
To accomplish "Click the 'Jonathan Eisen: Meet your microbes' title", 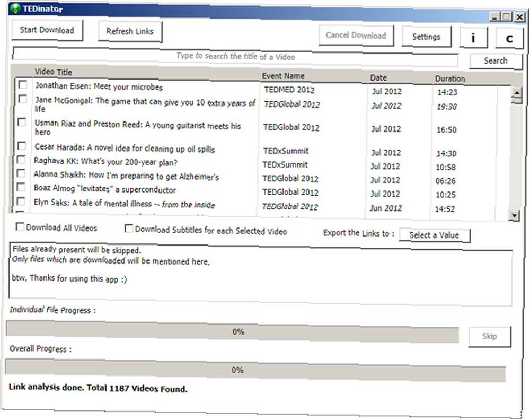I will tap(99, 86).
